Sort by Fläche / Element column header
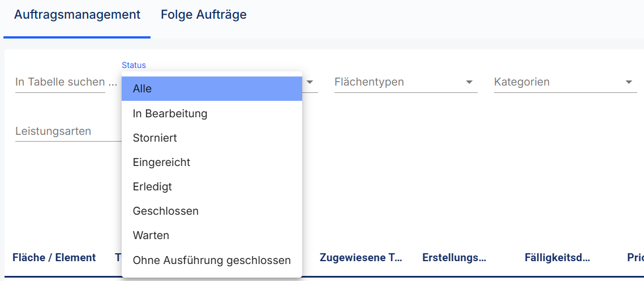The height and width of the screenshot is (281, 644). (x=54, y=258)
